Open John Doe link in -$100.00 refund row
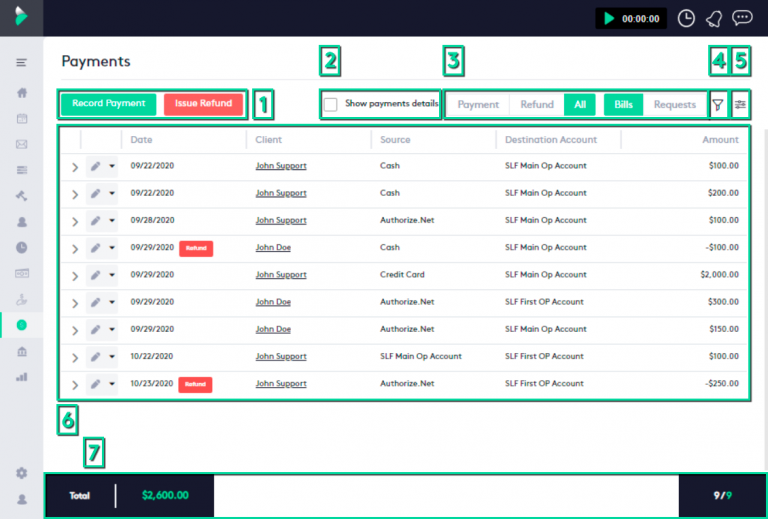 click(273, 248)
